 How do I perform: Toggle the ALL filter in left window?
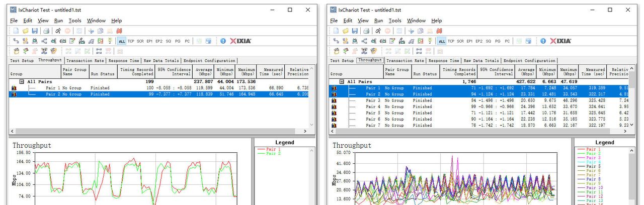point(122,41)
